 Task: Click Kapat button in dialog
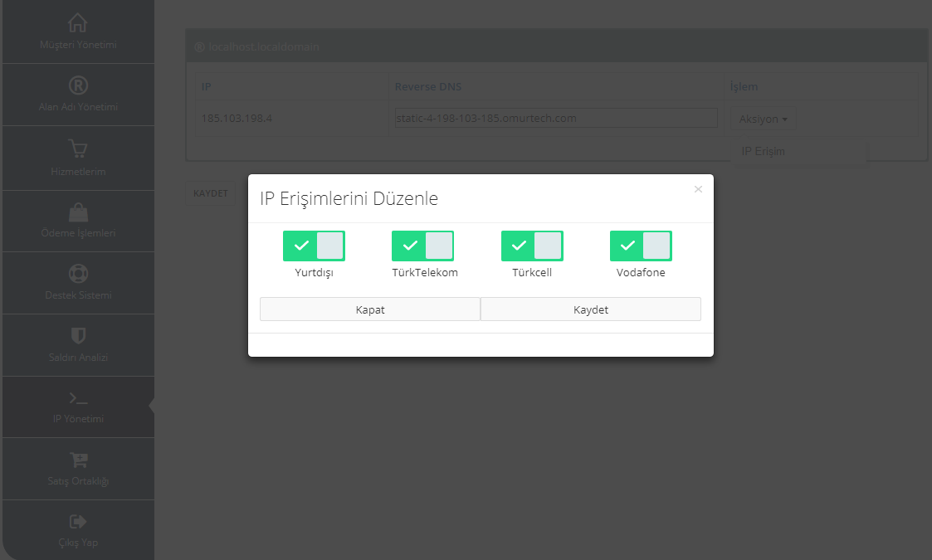pos(369,309)
